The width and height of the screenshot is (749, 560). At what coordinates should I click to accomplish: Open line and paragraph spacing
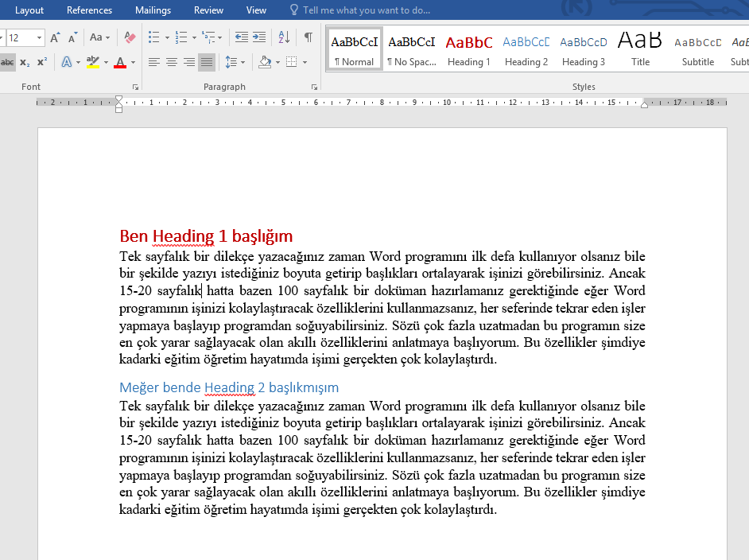(x=235, y=62)
